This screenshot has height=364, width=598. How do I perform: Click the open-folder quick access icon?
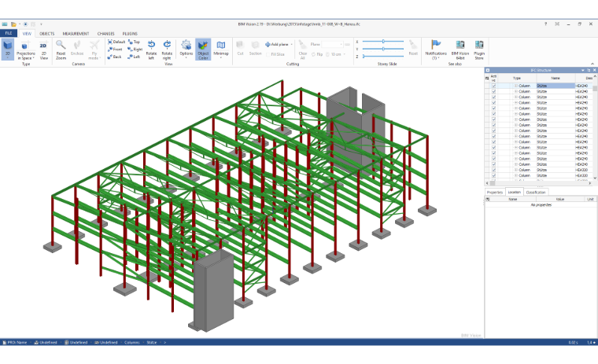(13, 24)
